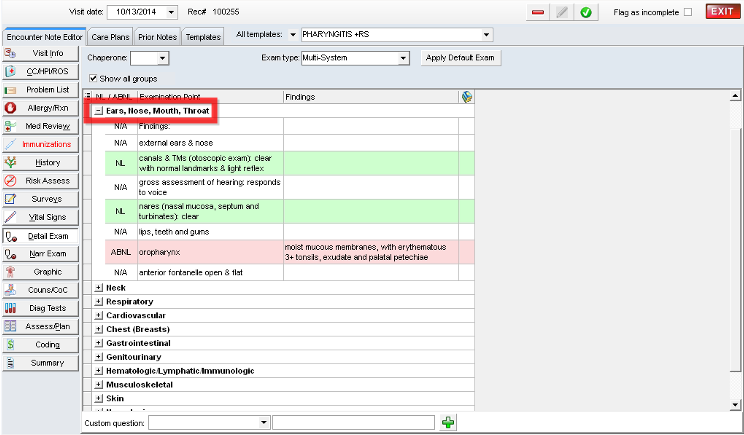Click oropharynx findings text cell
Image resolution: width=744 pixels, height=435 pixels.
371,252
